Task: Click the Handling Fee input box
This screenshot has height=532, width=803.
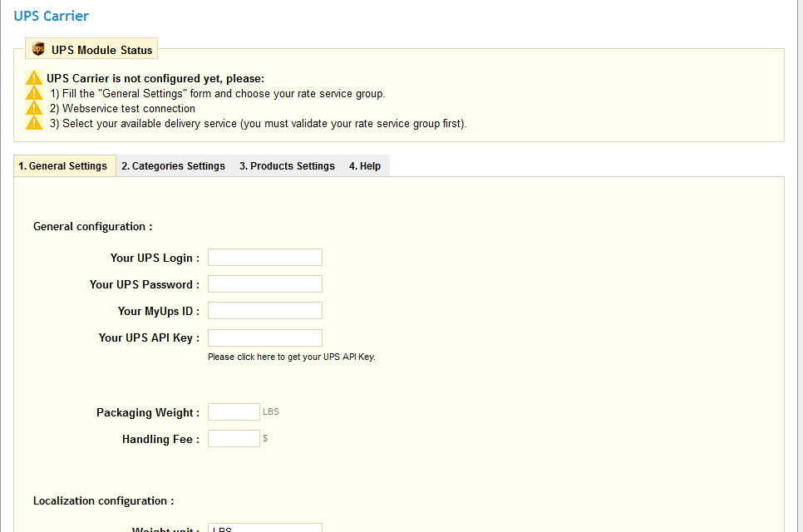Action: pyautogui.click(x=234, y=439)
